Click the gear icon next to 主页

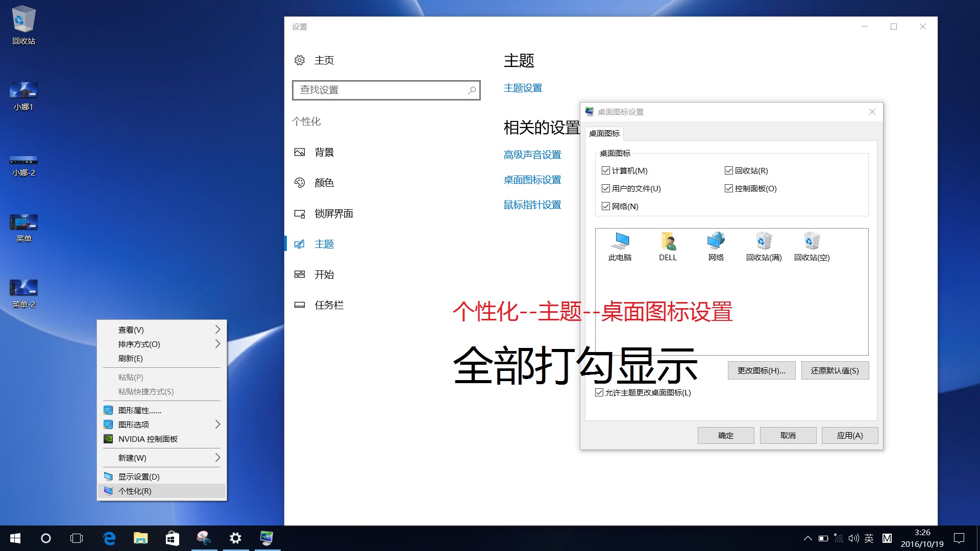[300, 60]
